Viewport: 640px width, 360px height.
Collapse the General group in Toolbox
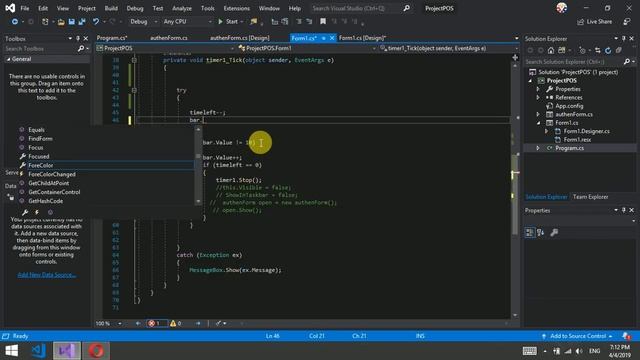point(8,59)
